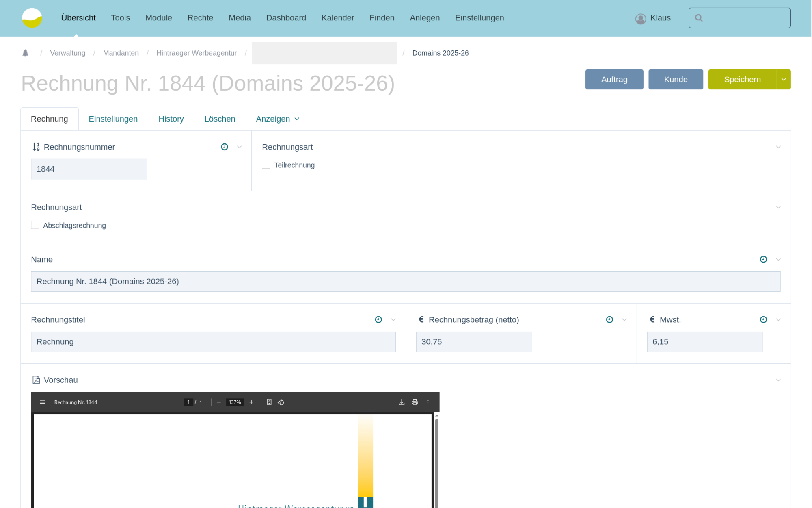Print the invoice PDF preview
Viewport: 812px width, 508px height.
(415, 402)
